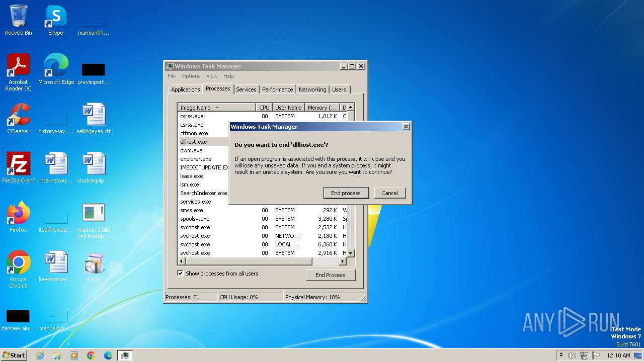This screenshot has width=644, height=362.
Task: Open the Help menu
Action: pos(229,76)
